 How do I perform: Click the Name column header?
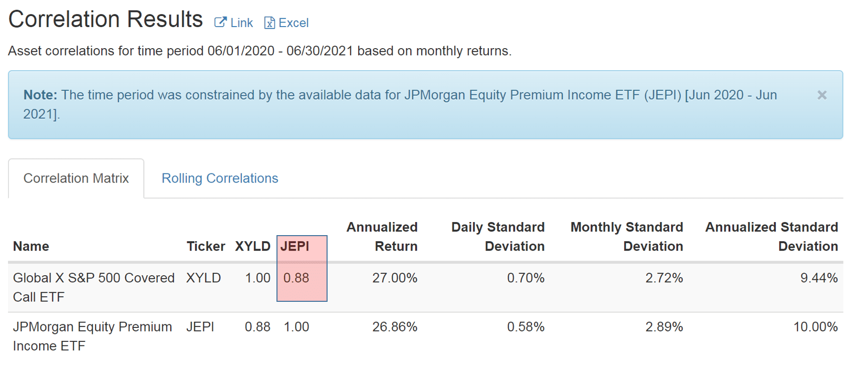(x=31, y=246)
